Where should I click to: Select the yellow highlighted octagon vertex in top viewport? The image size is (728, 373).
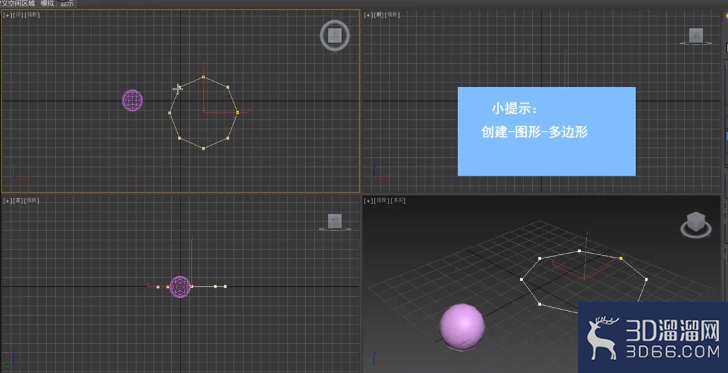click(237, 112)
